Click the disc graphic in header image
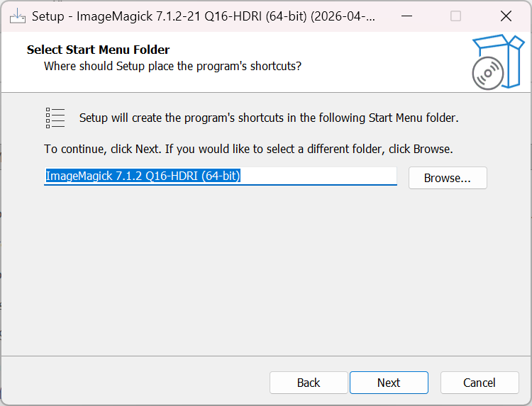 [488, 73]
